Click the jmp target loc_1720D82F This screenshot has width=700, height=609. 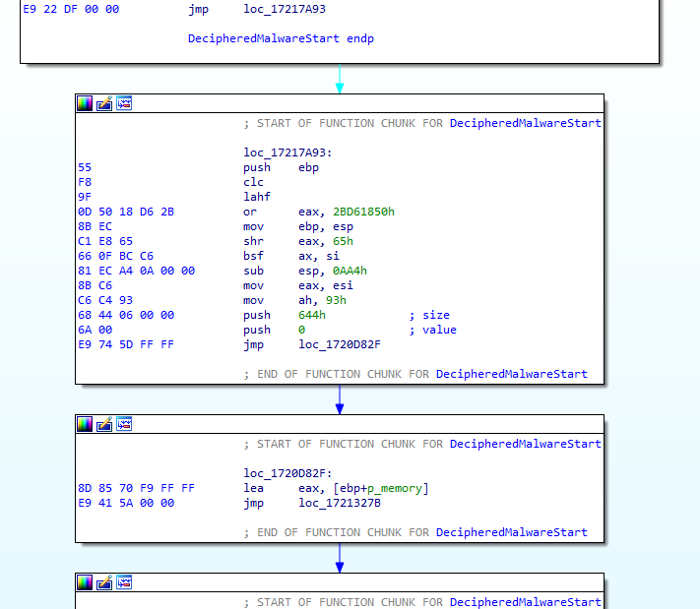(340, 344)
